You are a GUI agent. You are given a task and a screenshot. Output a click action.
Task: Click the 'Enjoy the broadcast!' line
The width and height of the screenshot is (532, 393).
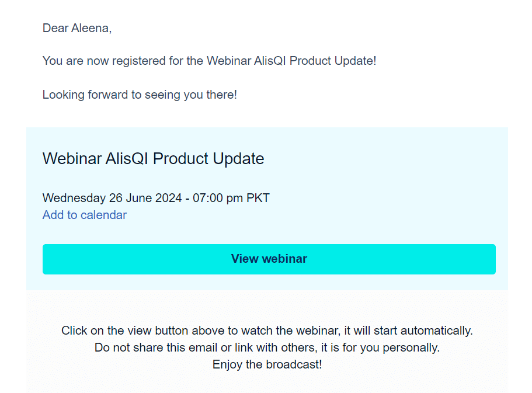pos(267,364)
